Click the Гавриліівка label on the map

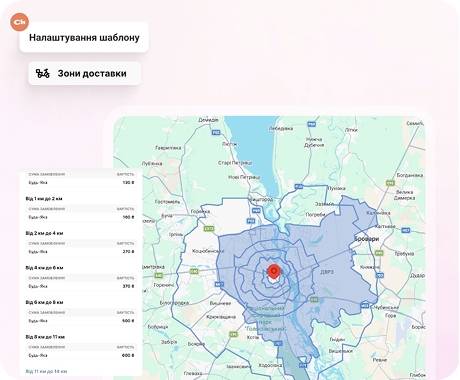[x=168, y=148]
